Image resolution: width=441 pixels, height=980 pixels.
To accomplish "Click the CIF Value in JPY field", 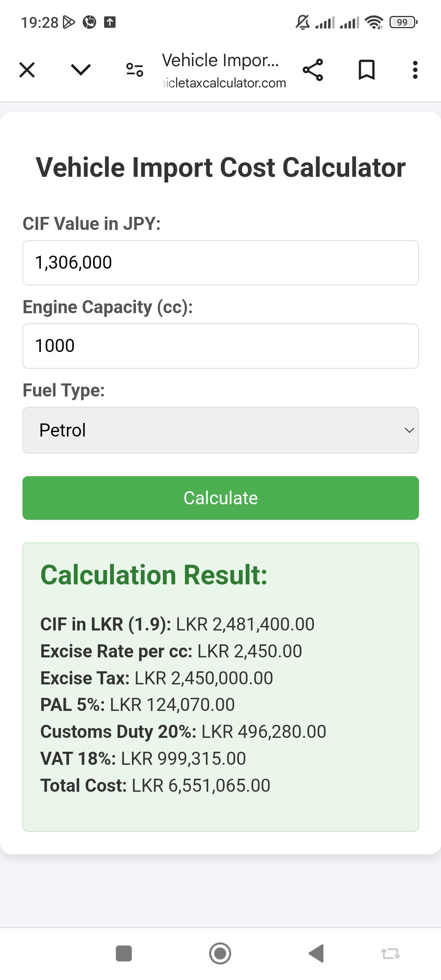I will tap(220, 263).
